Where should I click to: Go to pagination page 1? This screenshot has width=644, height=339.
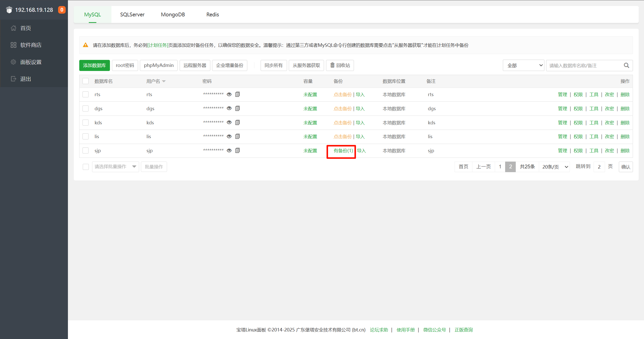(500, 167)
